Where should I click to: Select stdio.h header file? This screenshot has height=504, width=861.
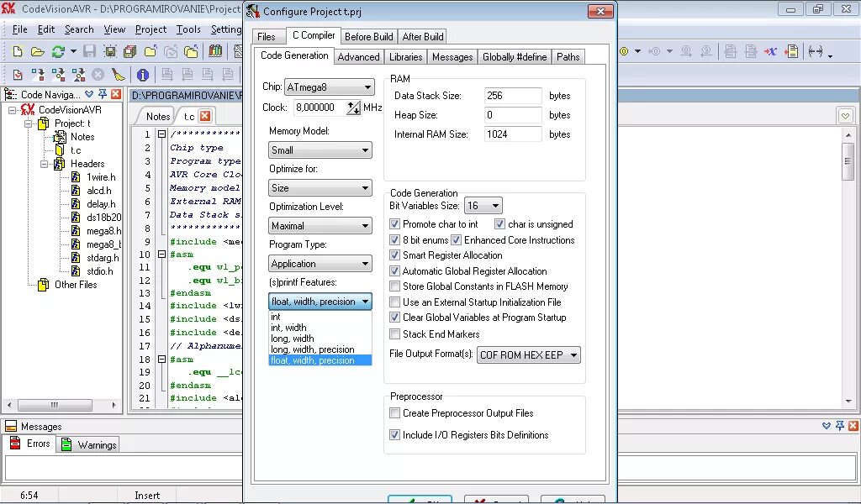coord(100,271)
